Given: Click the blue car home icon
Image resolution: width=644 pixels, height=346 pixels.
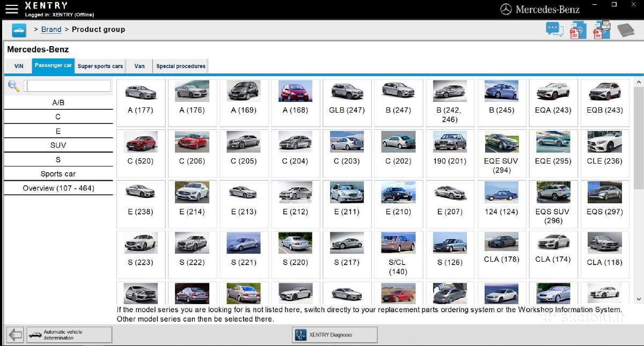Looking at the screenshot, I should (x=19, y=30).
